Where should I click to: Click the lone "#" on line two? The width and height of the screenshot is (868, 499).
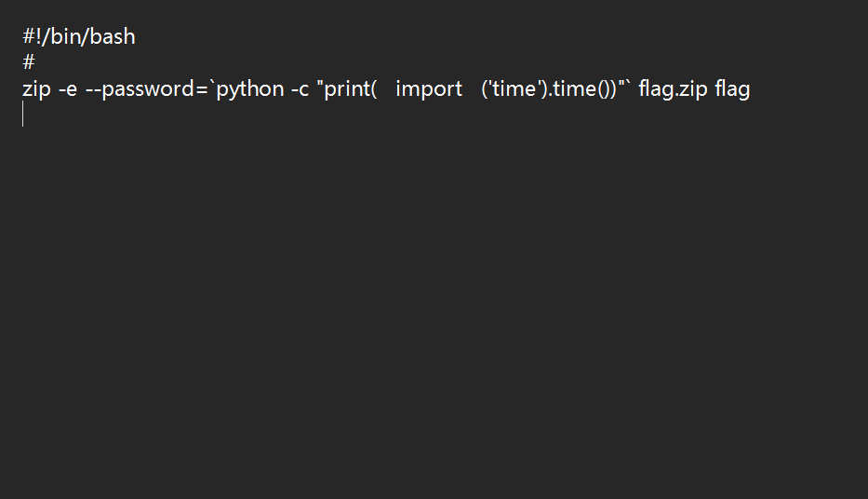pos(29,63)
